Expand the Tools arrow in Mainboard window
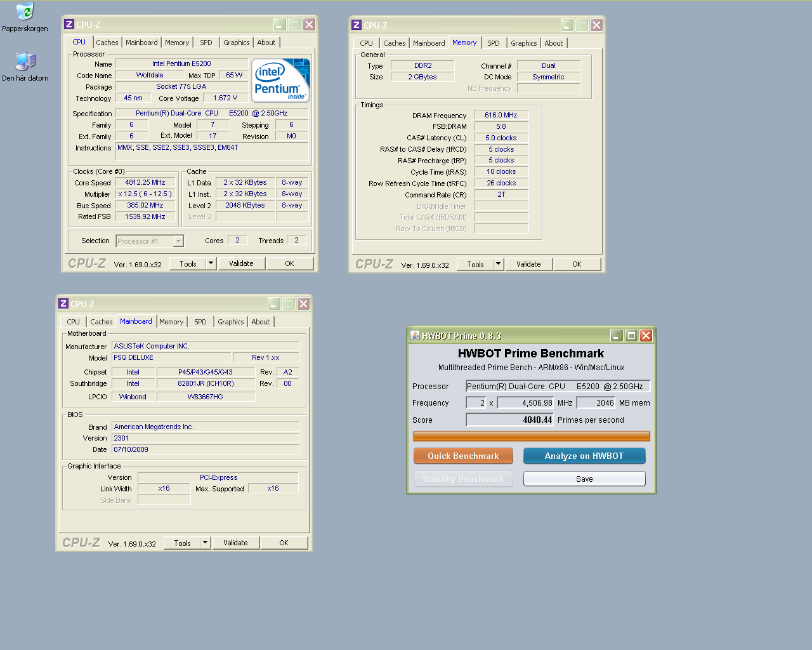 (206, 543)
